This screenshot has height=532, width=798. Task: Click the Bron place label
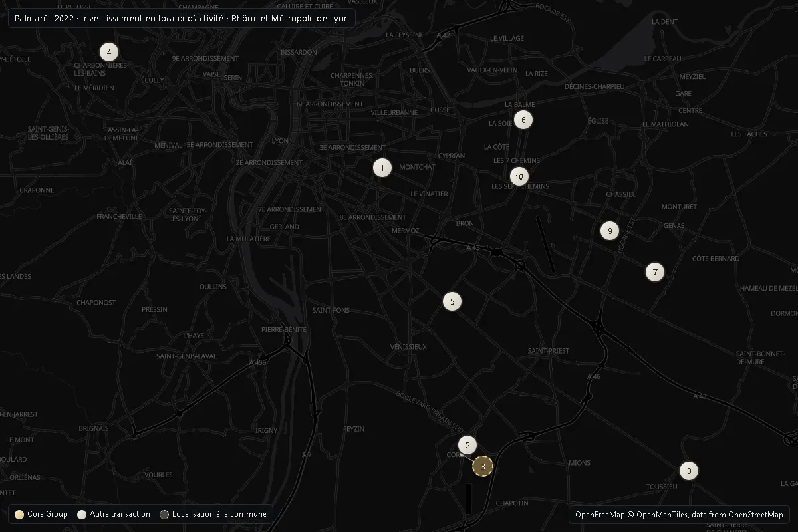465,224
